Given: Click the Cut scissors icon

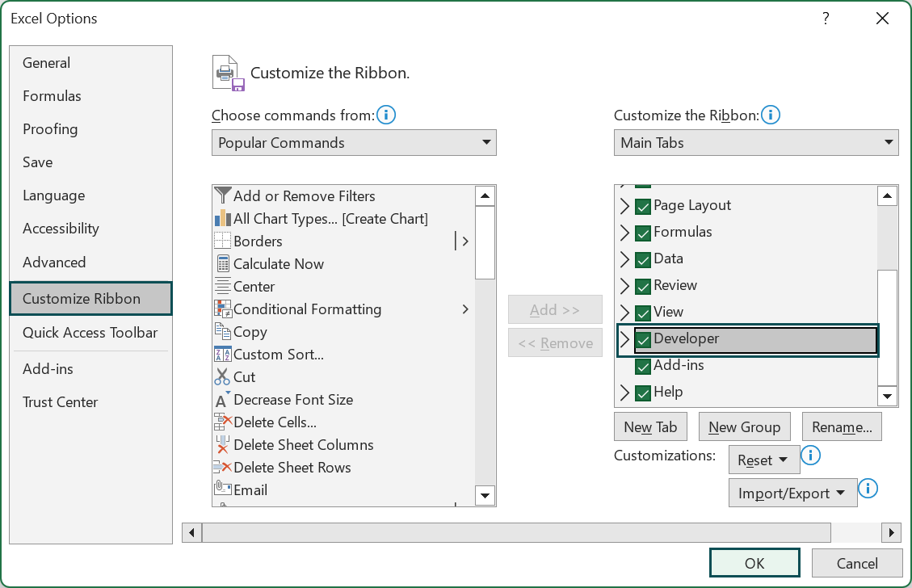Looking at the screenshot, I should [x=222, y=377].
